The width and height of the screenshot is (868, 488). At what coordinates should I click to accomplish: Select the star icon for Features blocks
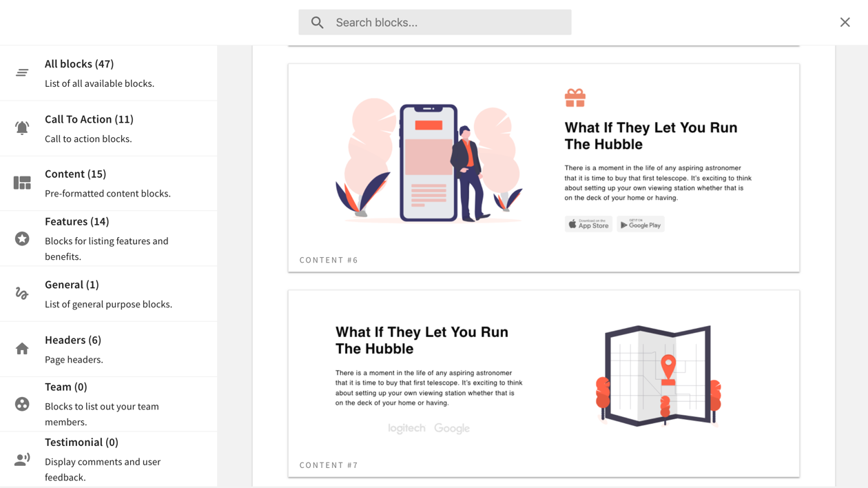pyautogui.click(x=21, y=237)
